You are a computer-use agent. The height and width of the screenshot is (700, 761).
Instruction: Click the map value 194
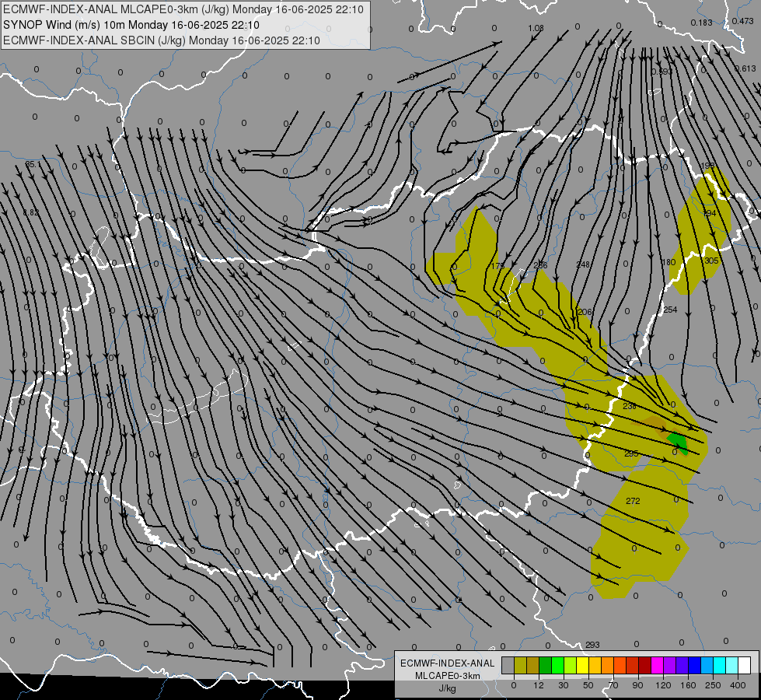point(709,213)
